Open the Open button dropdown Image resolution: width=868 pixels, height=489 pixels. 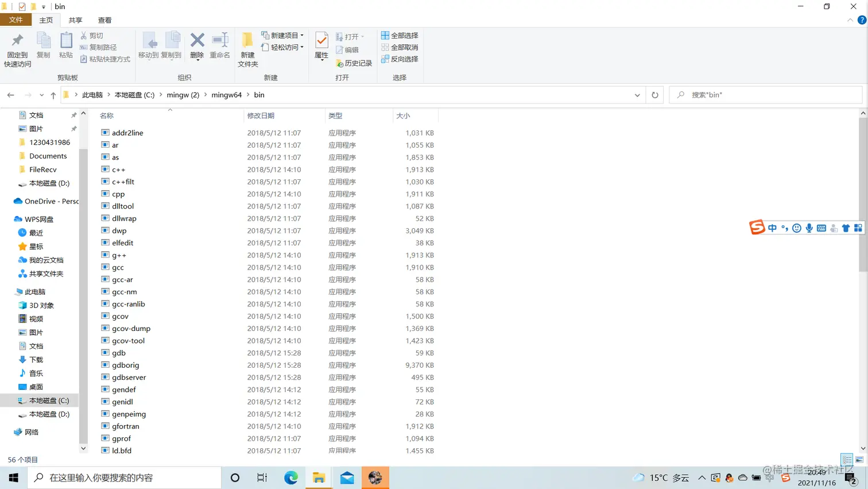(x=350, y=37)
